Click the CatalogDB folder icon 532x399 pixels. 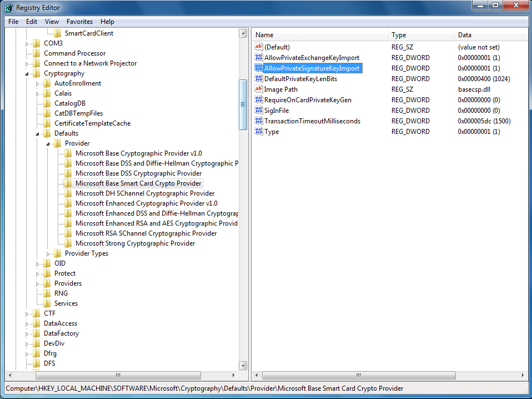[47, 103]
